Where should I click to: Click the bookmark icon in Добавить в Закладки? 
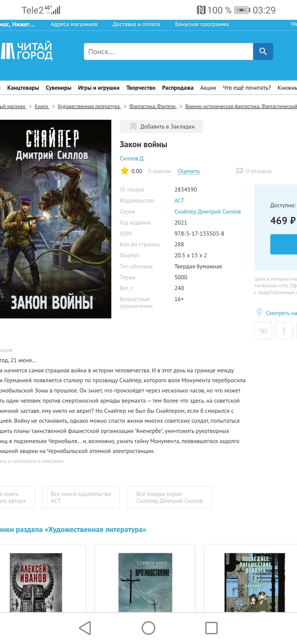click(133, 126)
